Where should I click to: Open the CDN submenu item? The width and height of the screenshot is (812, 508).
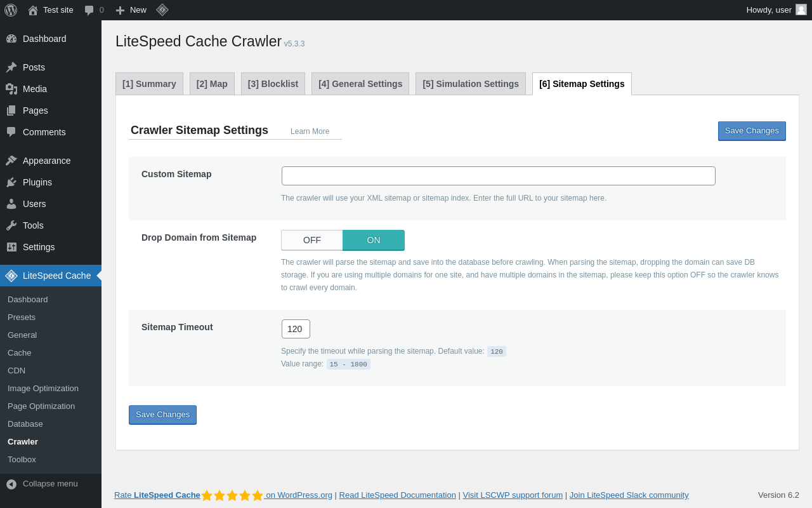(x=51, y=371)
